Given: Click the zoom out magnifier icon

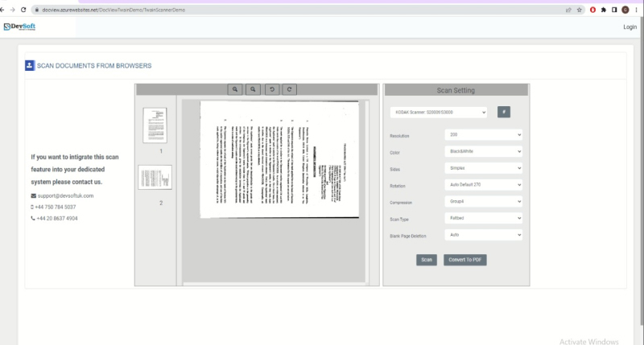Looking at the screenshot, I should (253, 89).
